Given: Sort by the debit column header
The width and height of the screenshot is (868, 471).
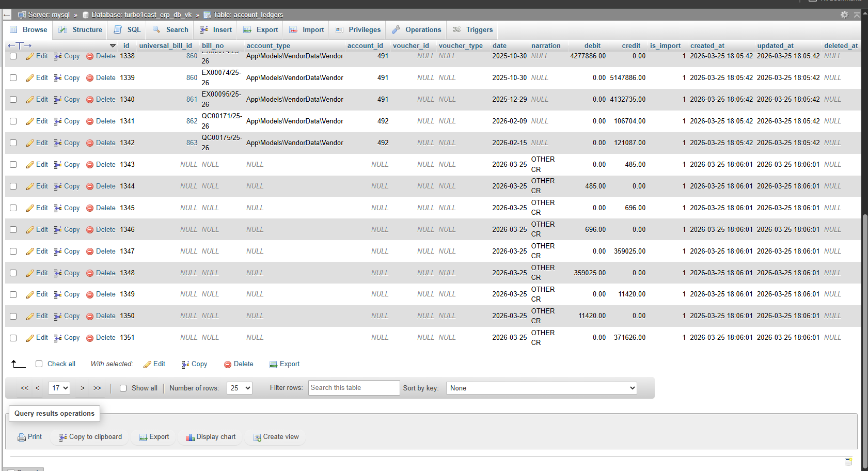Looking at the screenshot, I should [592, 45].
